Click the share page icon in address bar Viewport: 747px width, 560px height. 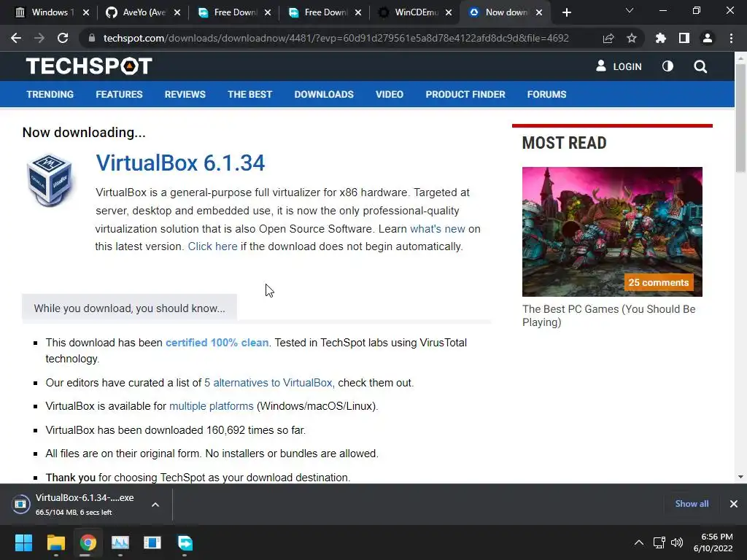point(608,38)
